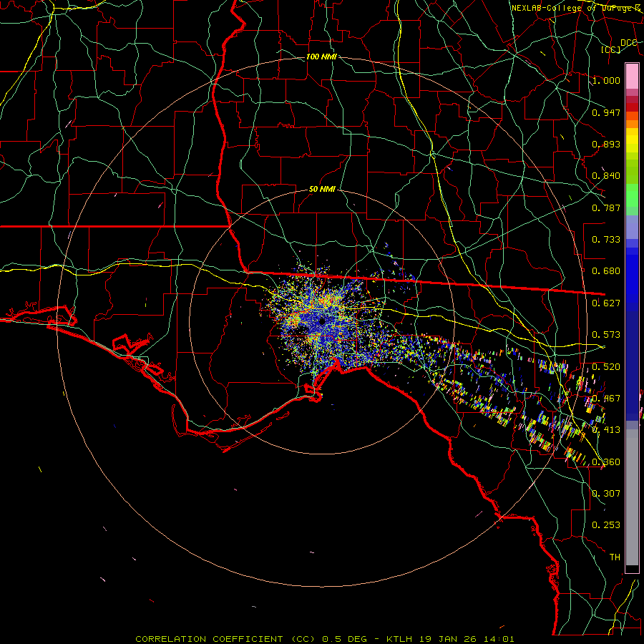Click the 0.573 color scale value
The height and width of the screenshot is (644, 644).
[606, 335]
